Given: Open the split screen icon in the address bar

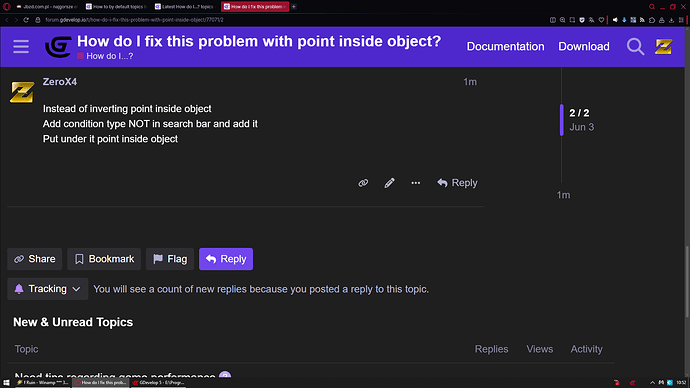Looking at the screenshot, I should (x=553, y=20).
